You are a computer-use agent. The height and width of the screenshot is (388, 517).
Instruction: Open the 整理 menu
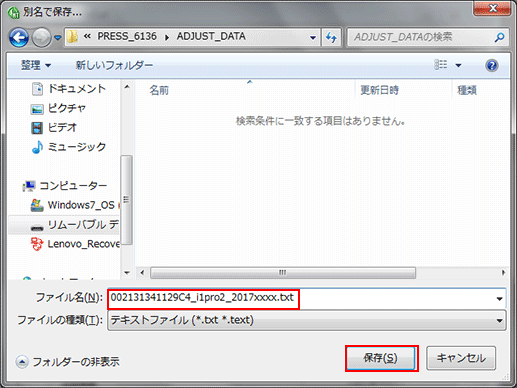(x=36, y=65)
